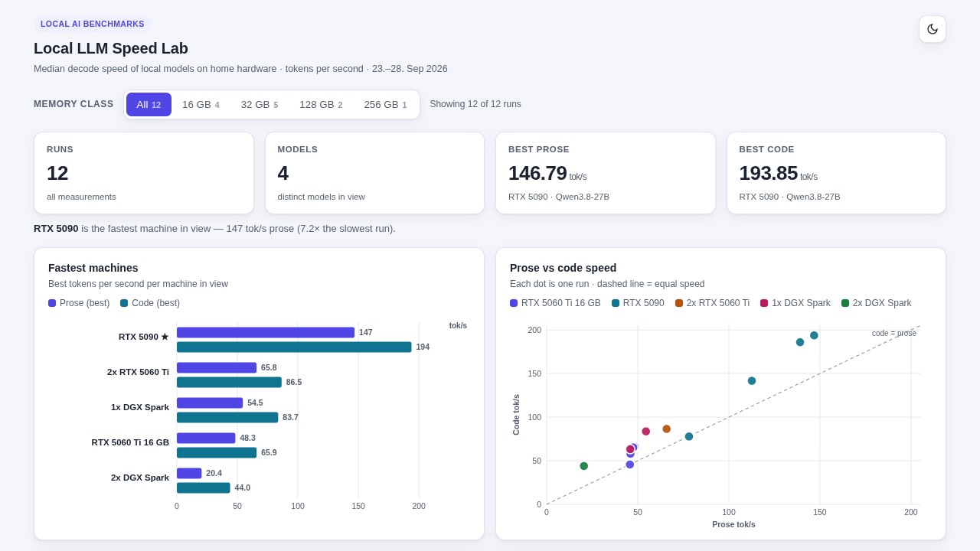980x551 pixels.
Task: Toggle 1x DGX Spark scatter legend entry
Action: coord(795,303)
